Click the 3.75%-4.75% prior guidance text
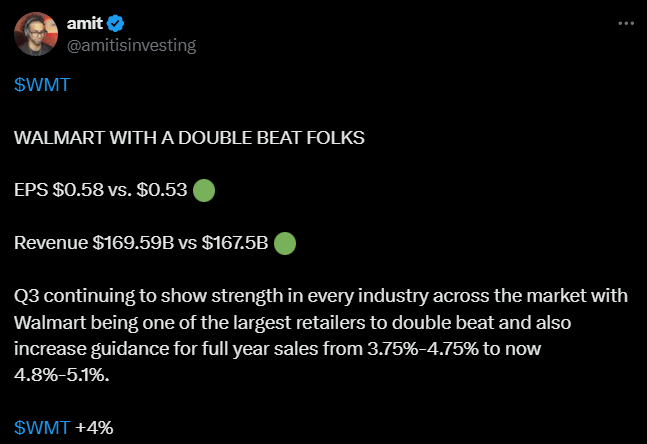 pyautogui.click(x=423, y=349)
